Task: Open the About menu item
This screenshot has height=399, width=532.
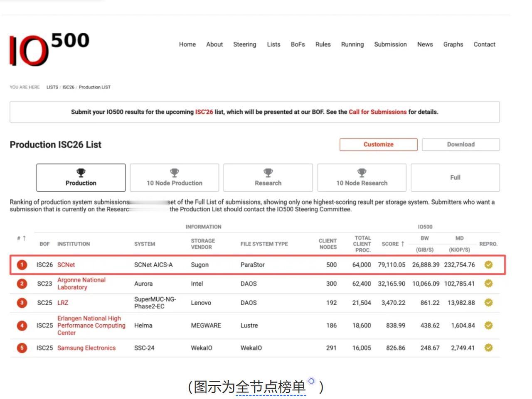Action: coord(214,44)
